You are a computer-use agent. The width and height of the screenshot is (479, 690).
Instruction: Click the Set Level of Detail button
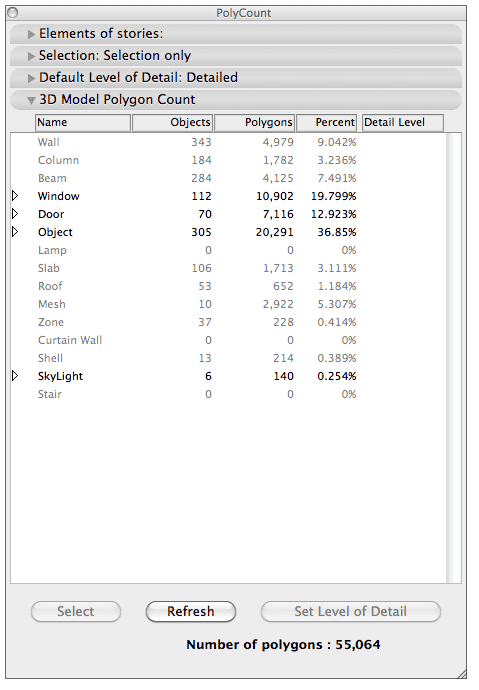coord(351,612)
